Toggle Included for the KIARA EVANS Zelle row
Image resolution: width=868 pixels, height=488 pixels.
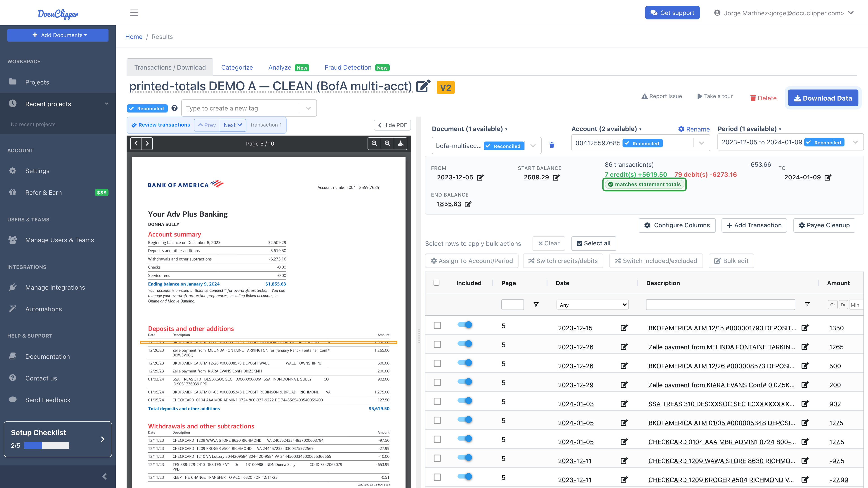tap(465, 382)
